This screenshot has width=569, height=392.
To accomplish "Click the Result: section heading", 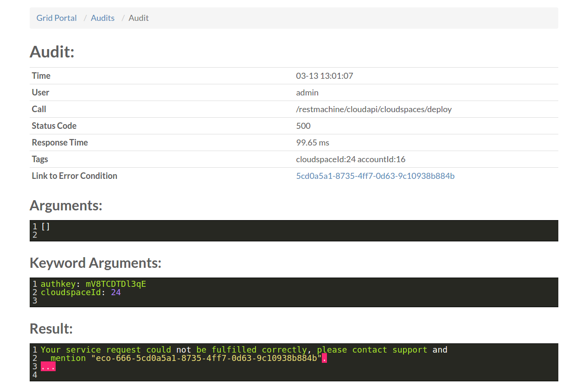I will 51,329.
